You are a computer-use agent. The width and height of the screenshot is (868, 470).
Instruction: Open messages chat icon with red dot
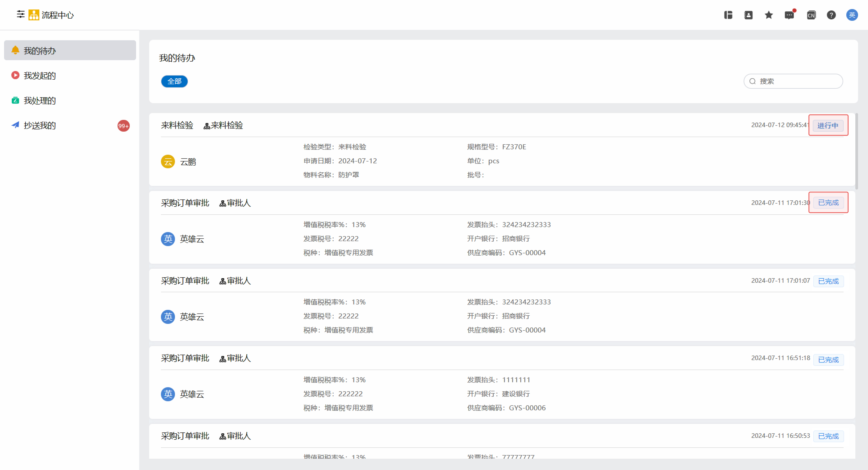pos(789,15)
